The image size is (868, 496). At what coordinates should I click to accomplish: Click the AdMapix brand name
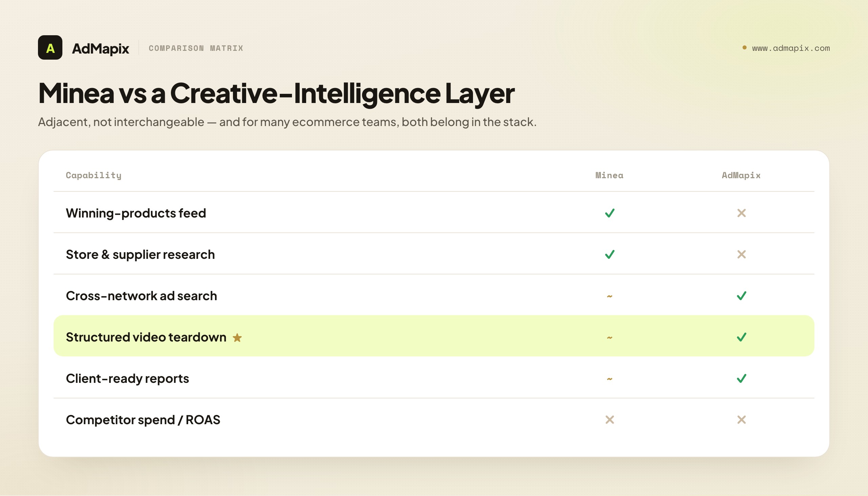[101, 48]
